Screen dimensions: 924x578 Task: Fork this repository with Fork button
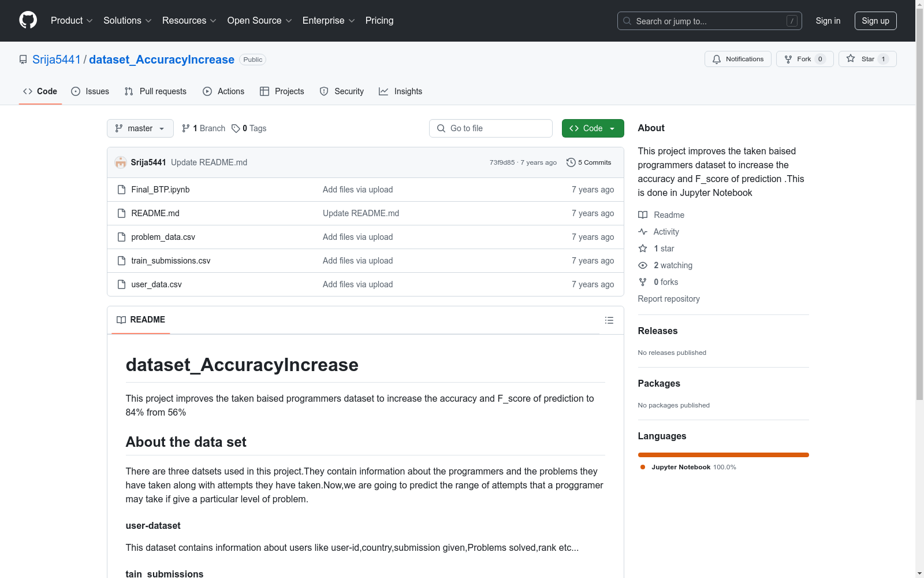[805, 59]
